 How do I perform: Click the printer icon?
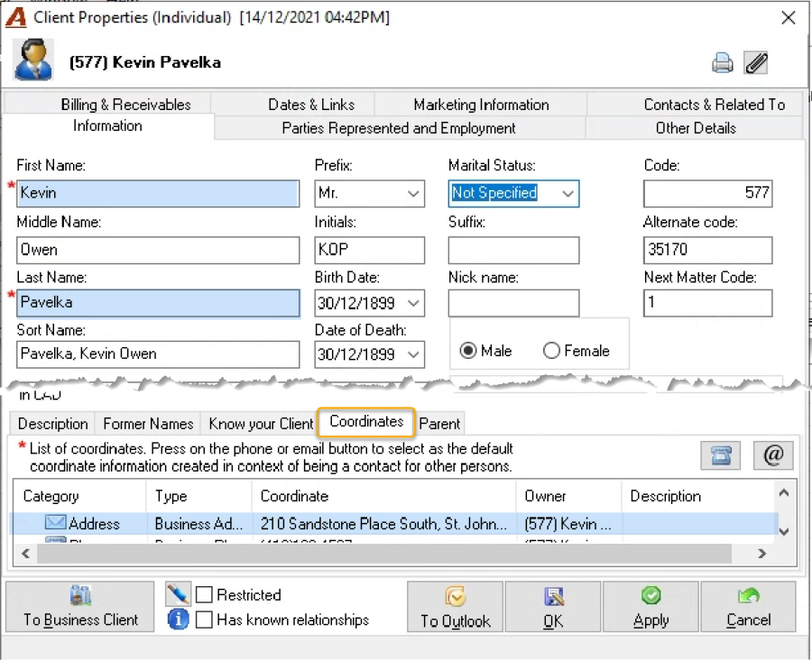click(x=722, y=63)
